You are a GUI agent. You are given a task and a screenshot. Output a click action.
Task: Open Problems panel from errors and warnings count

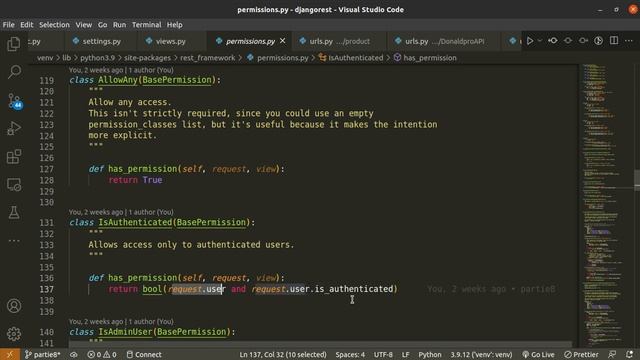pos(102,354)
